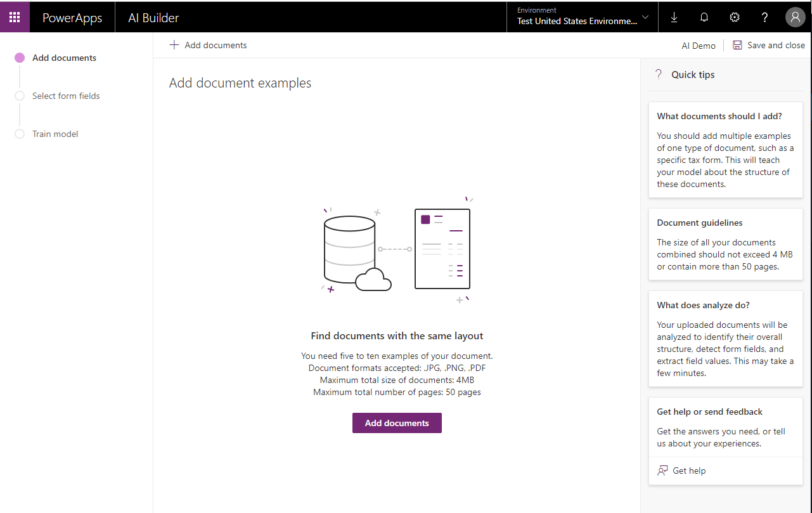Screen dimensions: 812x513
Task: Click the Get help or send feedback title
Action: pos(709,412)
